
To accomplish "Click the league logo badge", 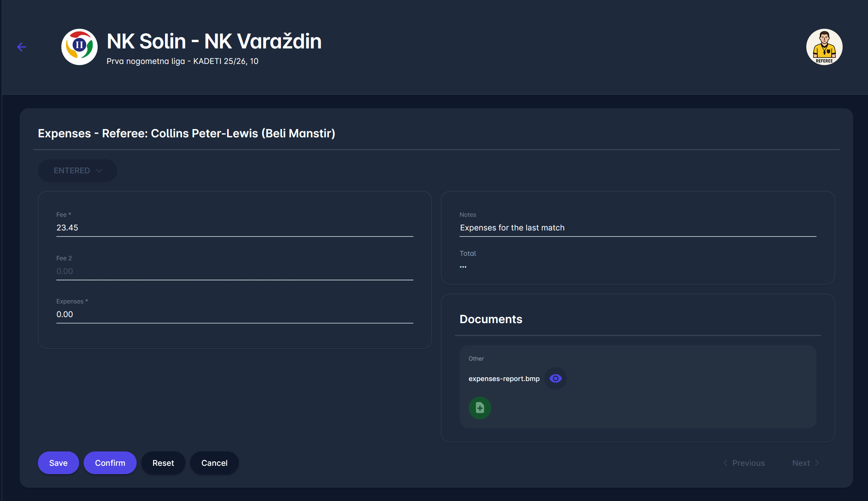I will click(x=79, y=47).
